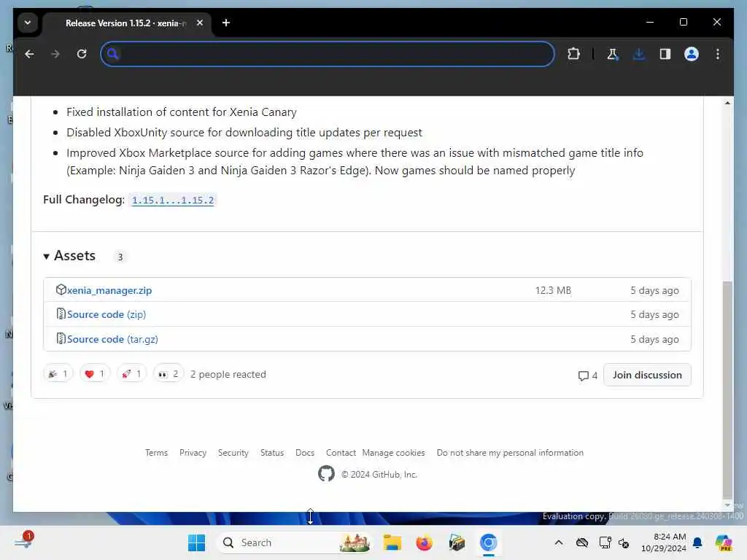The height and width of the screenshot is (560, 747).
Task: Go back to the previous page
Action: point(29,54)
